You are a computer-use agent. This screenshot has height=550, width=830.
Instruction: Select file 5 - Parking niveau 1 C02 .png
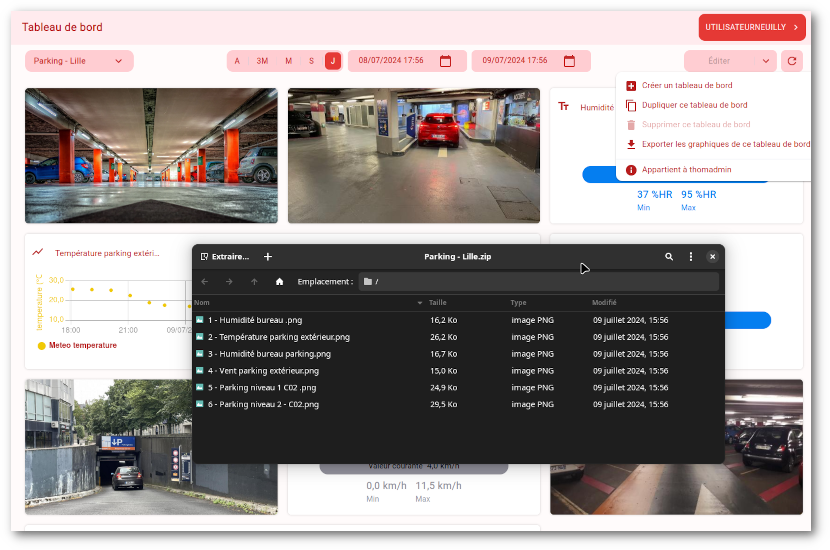coord(262,388)
